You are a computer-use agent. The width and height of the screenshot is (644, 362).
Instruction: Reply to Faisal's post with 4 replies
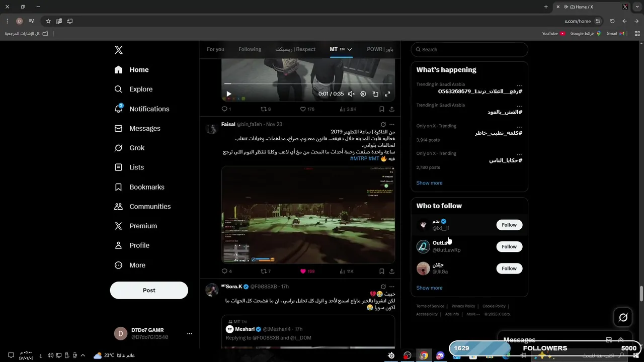226,271
